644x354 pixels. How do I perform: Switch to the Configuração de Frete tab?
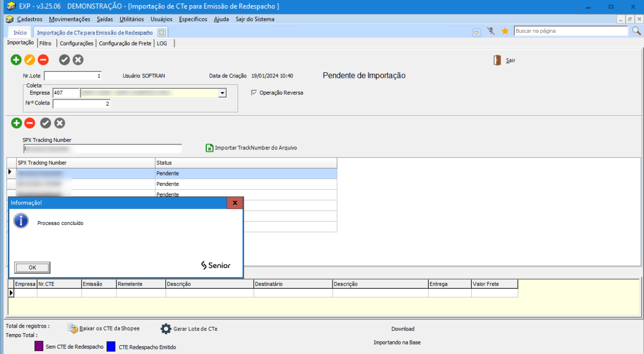pyautogui.click(x=125, y=43)
